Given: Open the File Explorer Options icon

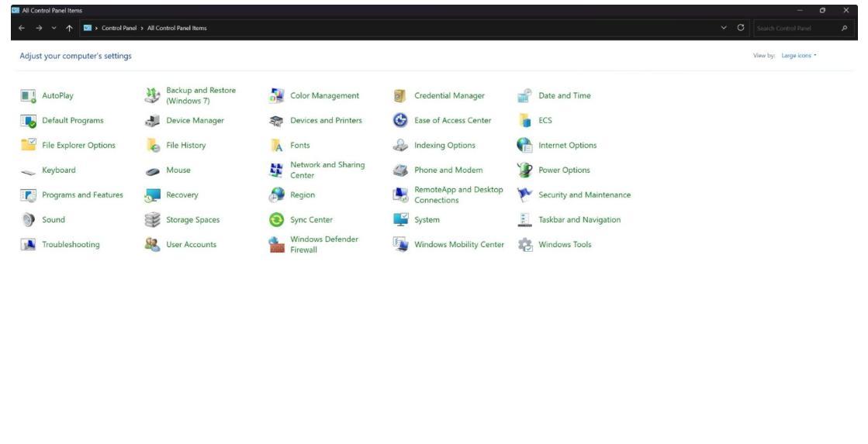Looking at the screenshot, I should click(x=28, y=145).
